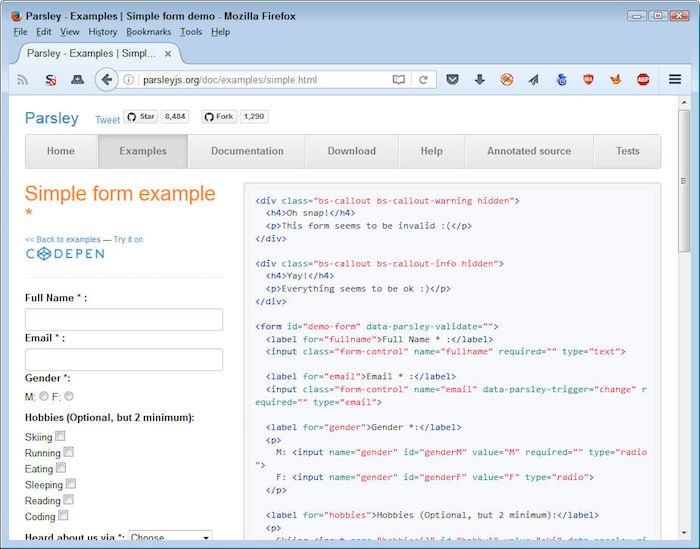Open the Documentation nav tab
This screenshot has height=549, width=700.
click(247, 151)
